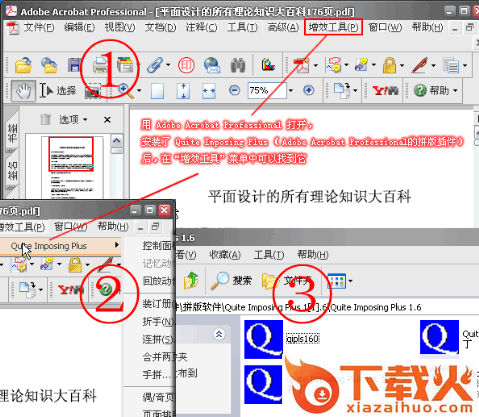This screenshot has height=417, width=479.
Task: Open the Help menu (帮助H) in main menubar
Action: pyautogui.click(x=428, y=27)
